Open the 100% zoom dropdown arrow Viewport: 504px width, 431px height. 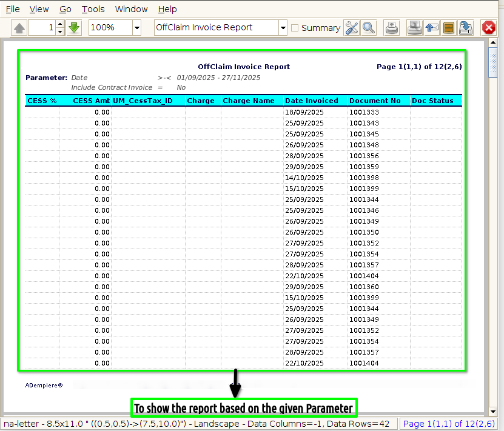coord(137,28)
